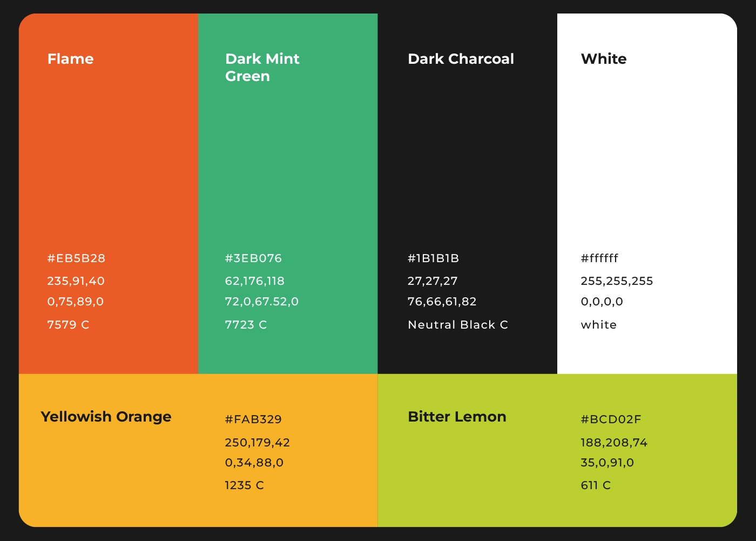The image size is (756, 541).
Task: Select the Dark Mint Green swatch
Action: pos(288,193)
